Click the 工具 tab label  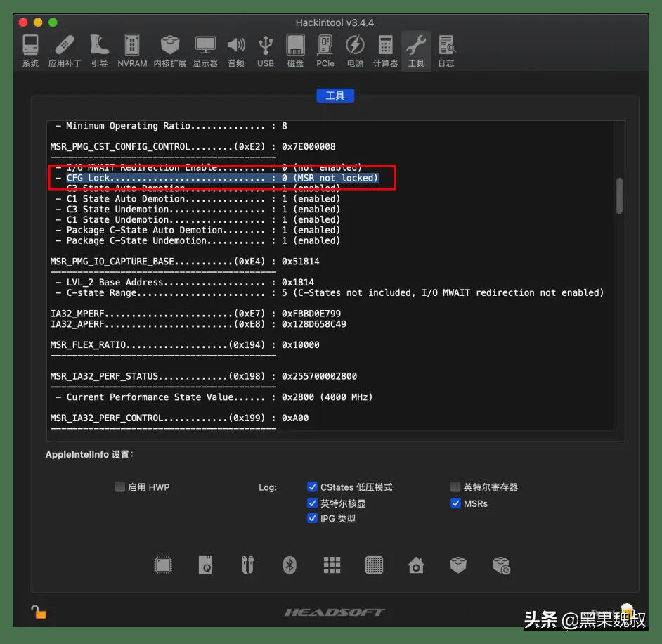335,96
